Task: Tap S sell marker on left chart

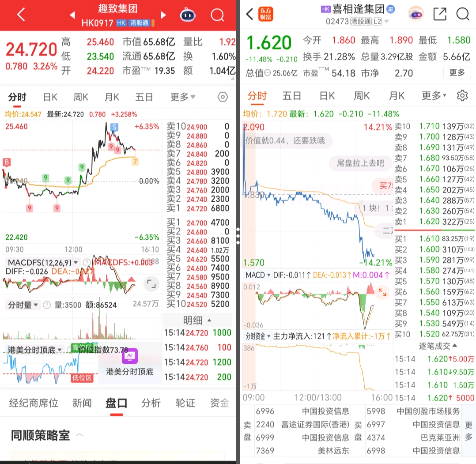Action: coord(114,127)
